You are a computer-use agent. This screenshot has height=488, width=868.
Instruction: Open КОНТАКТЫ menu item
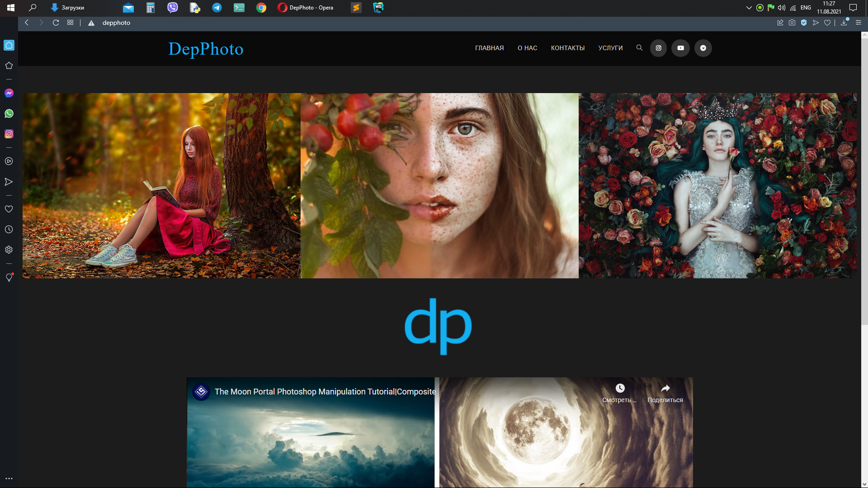pos(567,48)
